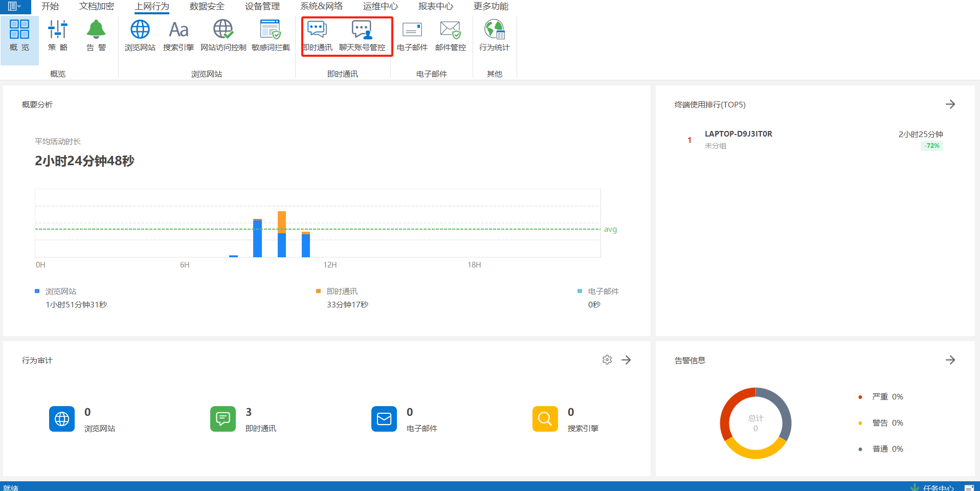Open the 策略 settings icon
The height and width of the screenshot is (491, 980).
coord(58,35)
